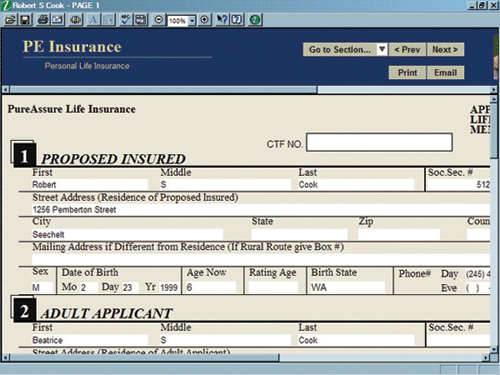Click the green round logo toolbar icon
Image resolution: width=500 pixels, height=375 pixels.
coord(255,20)
